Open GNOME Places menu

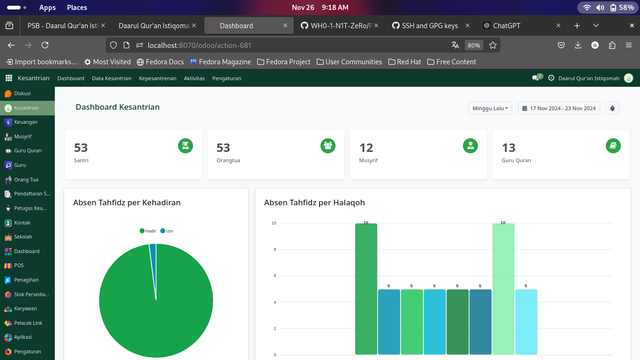[x=77, y=7]
